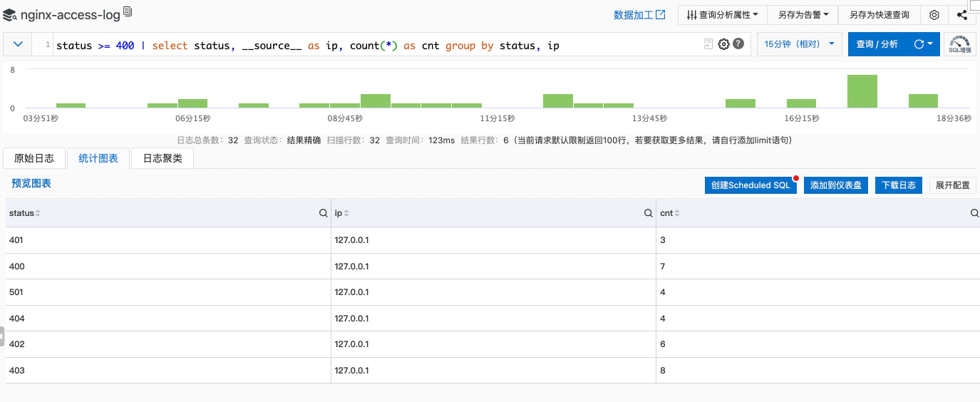Sort the table by status column
Screen dimensions: 980x402
[38, 213]
